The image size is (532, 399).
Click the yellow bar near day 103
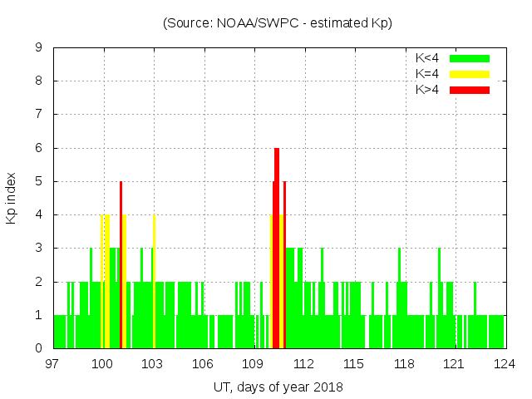(x=154, y=283)
